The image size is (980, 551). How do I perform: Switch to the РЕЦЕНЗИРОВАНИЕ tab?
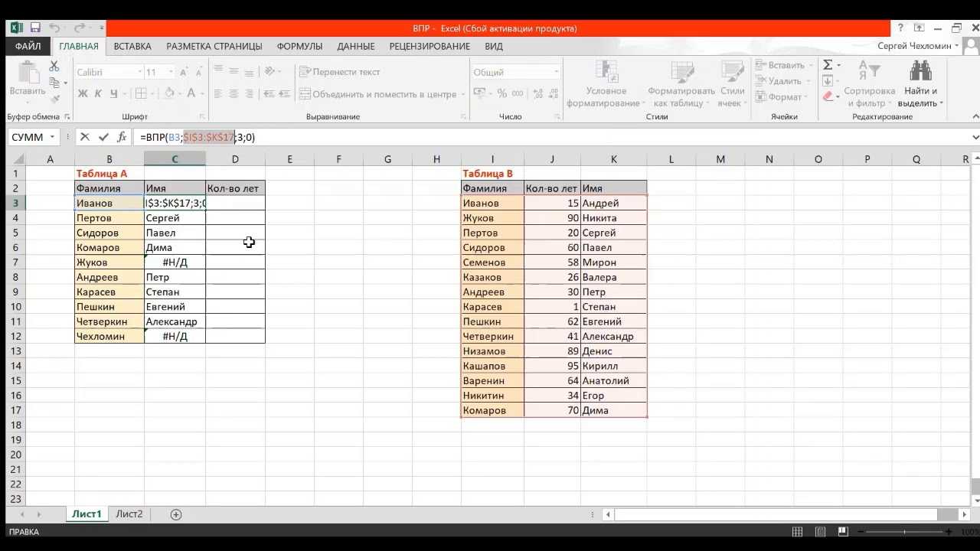430,46
